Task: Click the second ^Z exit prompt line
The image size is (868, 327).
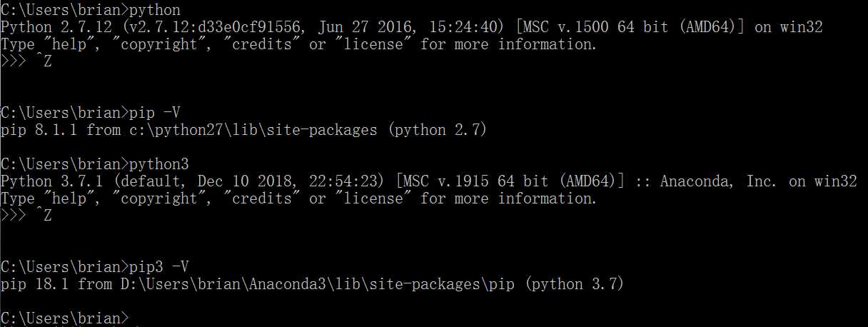Action: point(26,216)
